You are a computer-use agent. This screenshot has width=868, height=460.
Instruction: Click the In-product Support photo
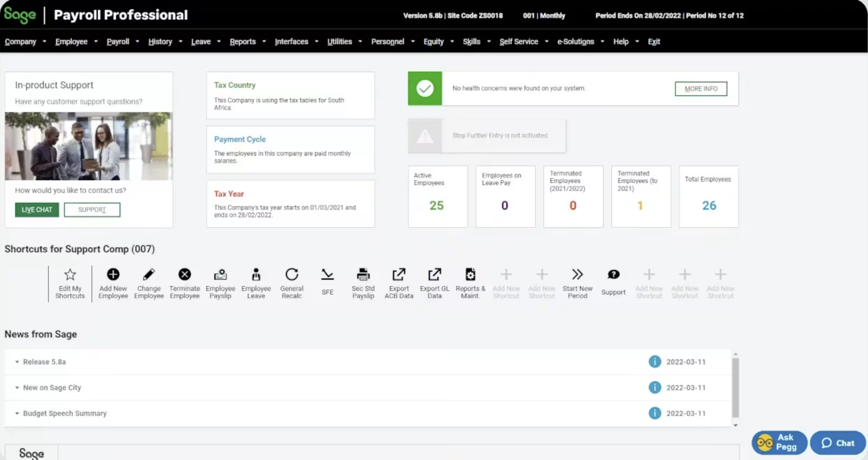coord(89,146)
